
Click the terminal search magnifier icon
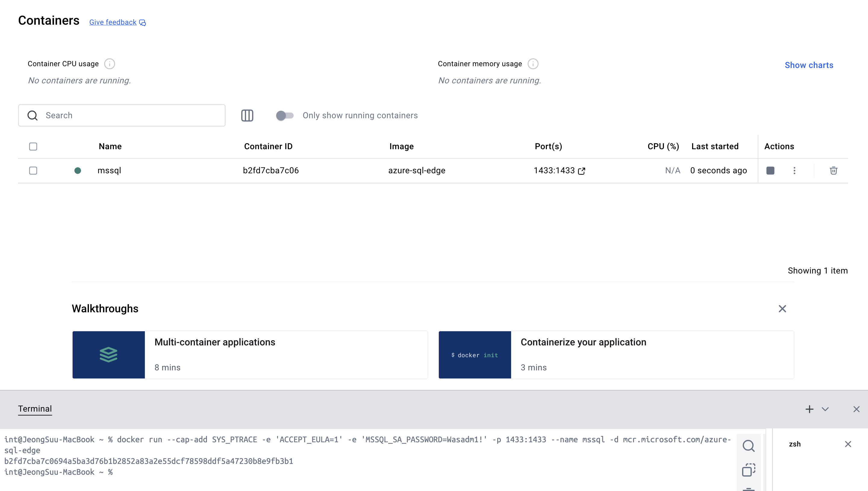(x=748, y=446)
